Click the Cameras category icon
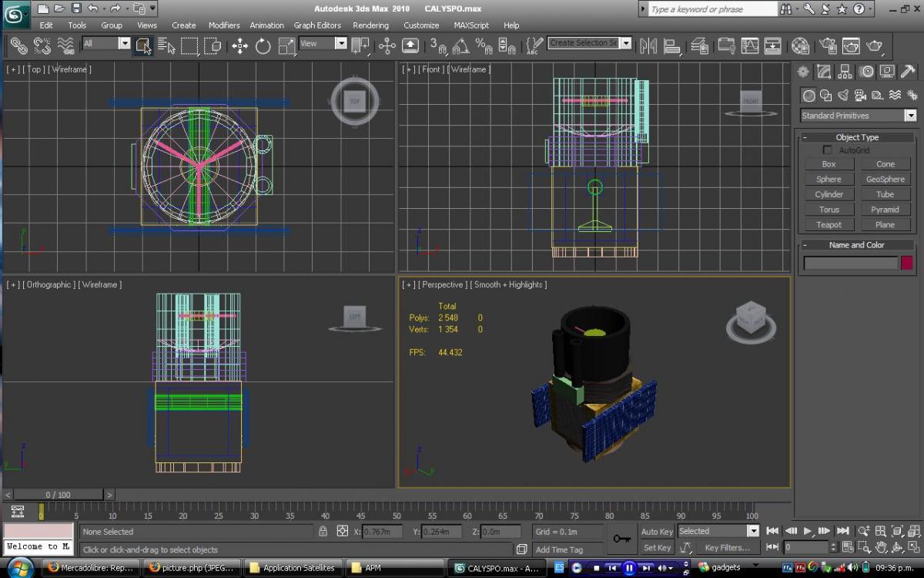Screen dimensions: 924x578 coord(860,96)
